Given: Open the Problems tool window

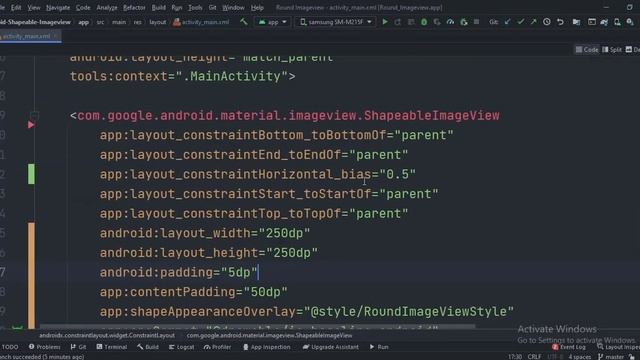Looking at the screenshot, I should click(x=44, y=347).
